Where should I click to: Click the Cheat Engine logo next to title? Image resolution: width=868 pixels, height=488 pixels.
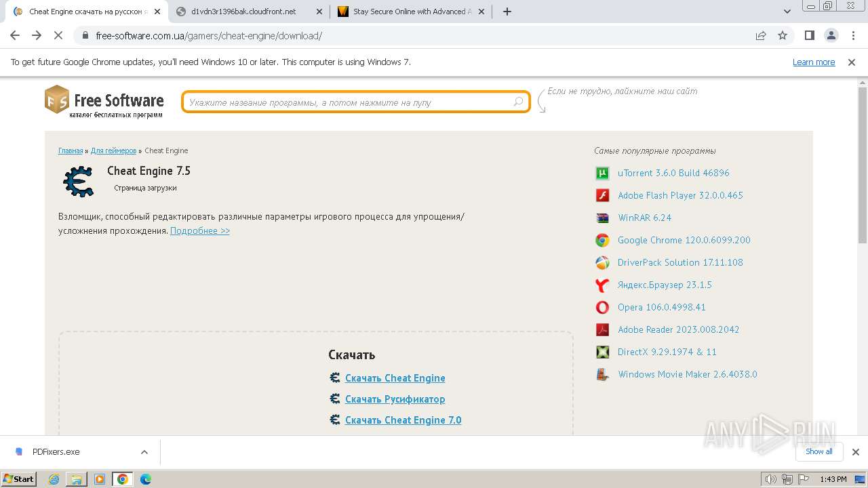[x=79, y=181]
